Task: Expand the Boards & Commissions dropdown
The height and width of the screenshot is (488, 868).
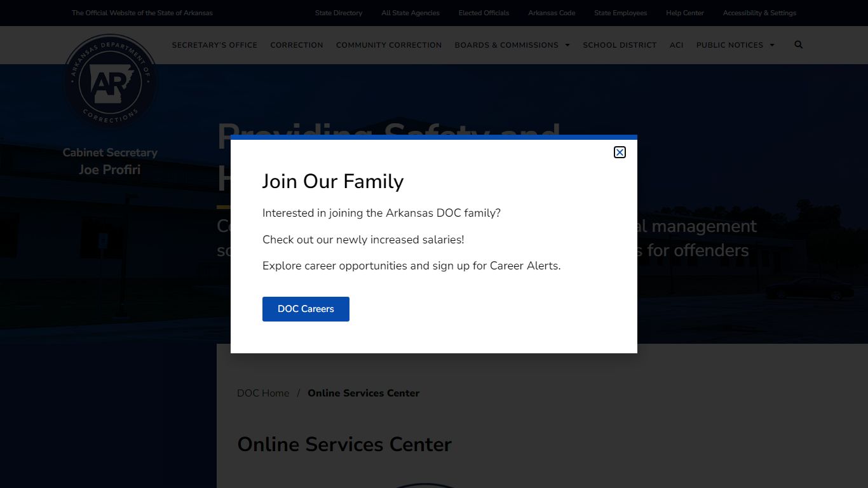Action: (x=512, y=45)
